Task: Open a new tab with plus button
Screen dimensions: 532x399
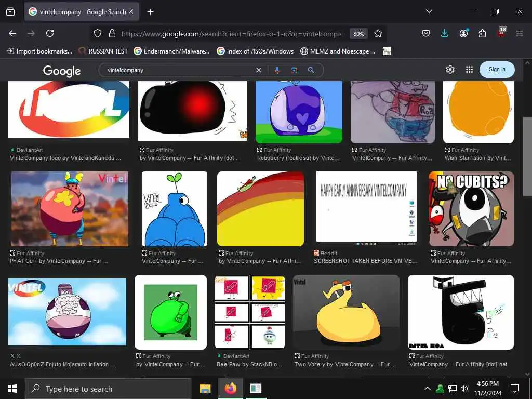Action: click(x=150, y=12)
